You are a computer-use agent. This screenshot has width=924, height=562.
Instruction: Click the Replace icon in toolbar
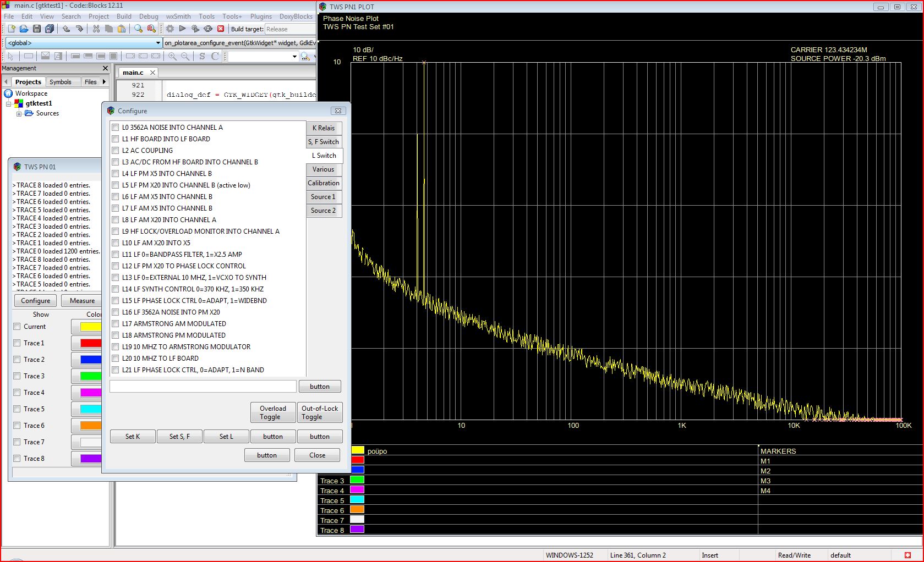tap(151, 29)
